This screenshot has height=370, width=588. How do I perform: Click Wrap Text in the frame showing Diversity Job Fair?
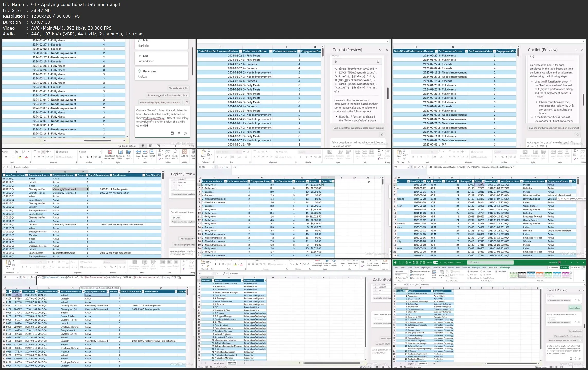(62, 152)
